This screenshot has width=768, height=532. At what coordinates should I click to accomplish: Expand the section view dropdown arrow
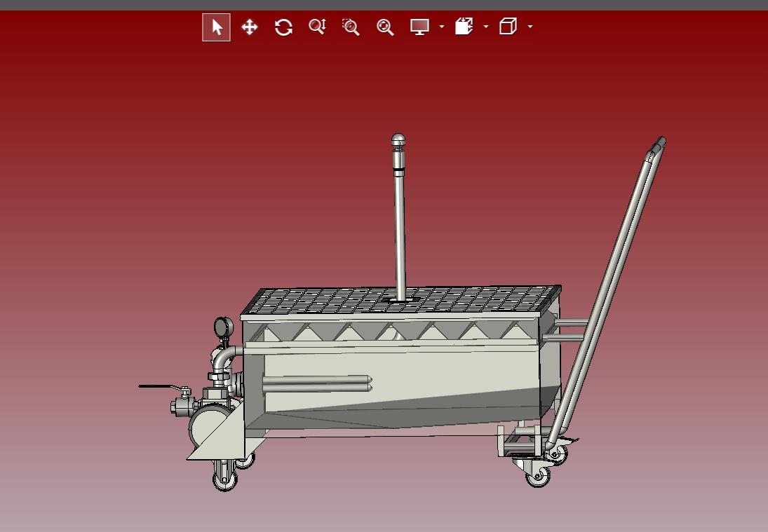(486, 27)
